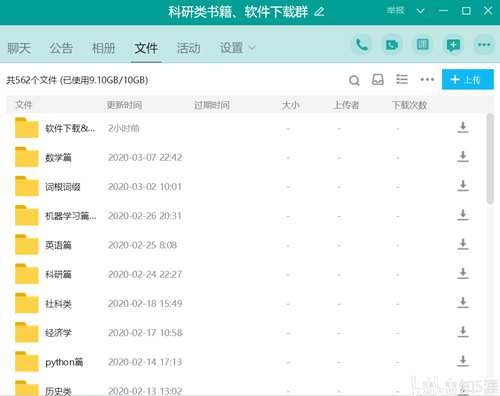
Task: Select the 词根词缀 folder name
Action: tap(63, 187)
